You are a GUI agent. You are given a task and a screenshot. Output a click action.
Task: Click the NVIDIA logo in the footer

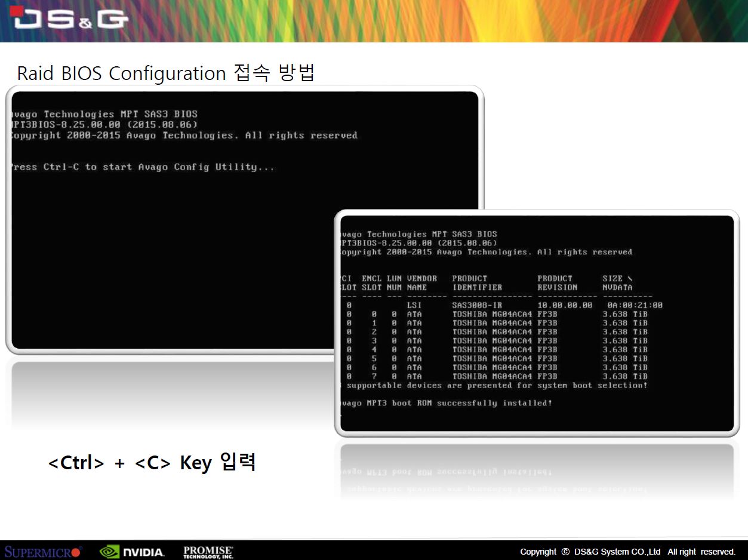(132, 552)
